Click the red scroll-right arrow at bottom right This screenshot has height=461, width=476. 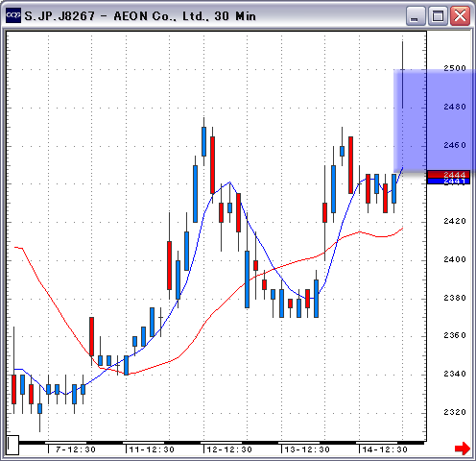[463, 449]
